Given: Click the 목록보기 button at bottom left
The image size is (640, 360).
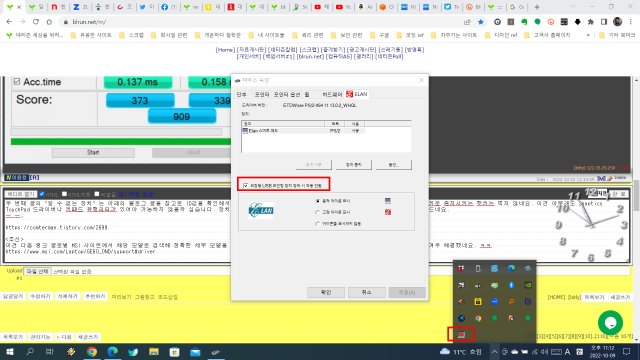Looking at the screenshot, I should (13, 337).
